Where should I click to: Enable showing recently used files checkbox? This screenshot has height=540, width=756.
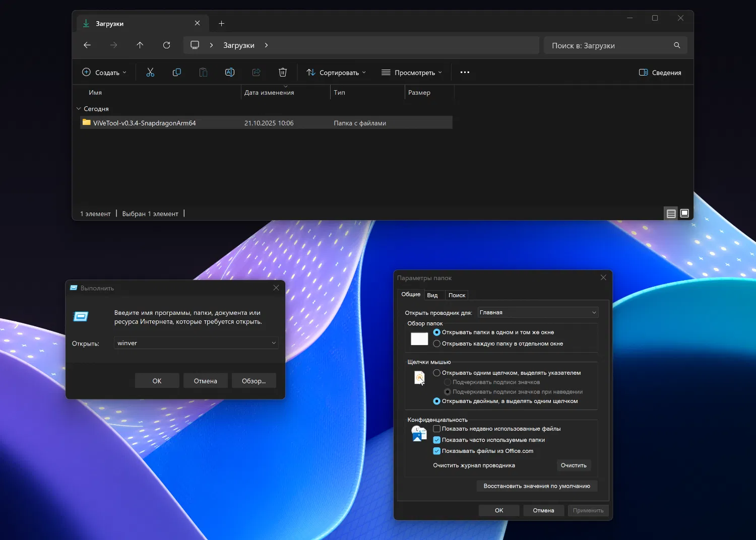(437, 429)
